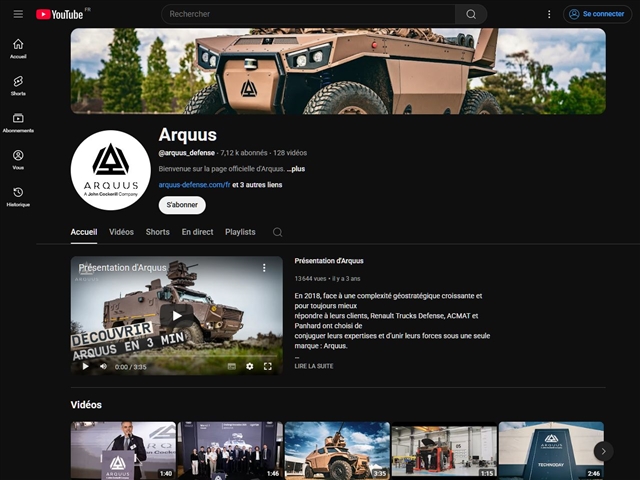The image size is (640, 480).
Task: Click the '7,12 k abonnés' text
Action: click(244, 153)
